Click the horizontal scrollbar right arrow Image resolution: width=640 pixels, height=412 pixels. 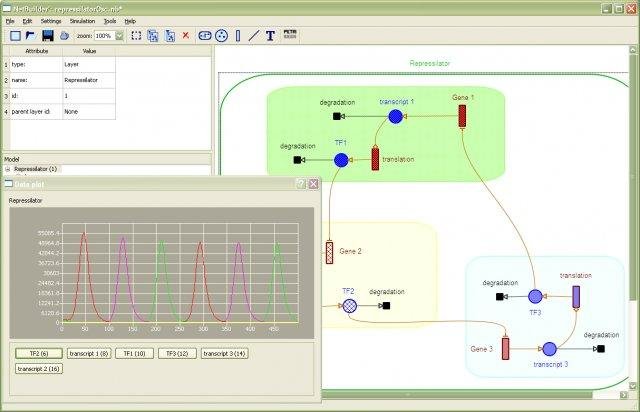[x=623, y=395]
